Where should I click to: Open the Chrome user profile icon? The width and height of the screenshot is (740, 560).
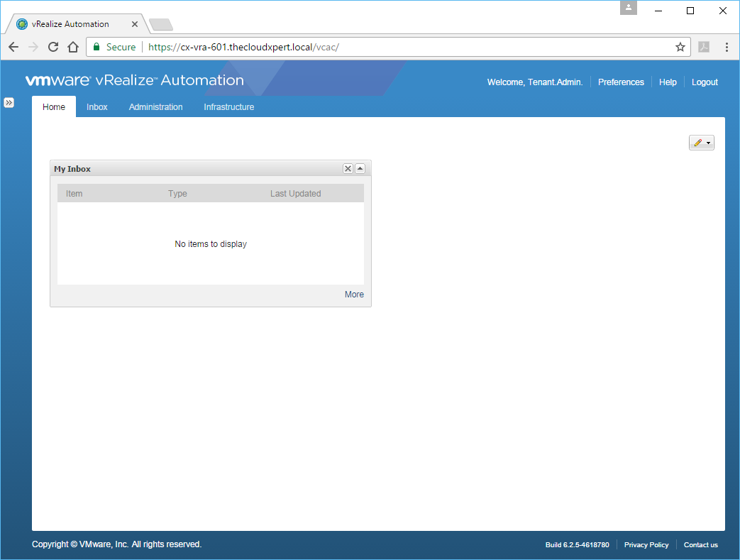[x=629, y=8]
